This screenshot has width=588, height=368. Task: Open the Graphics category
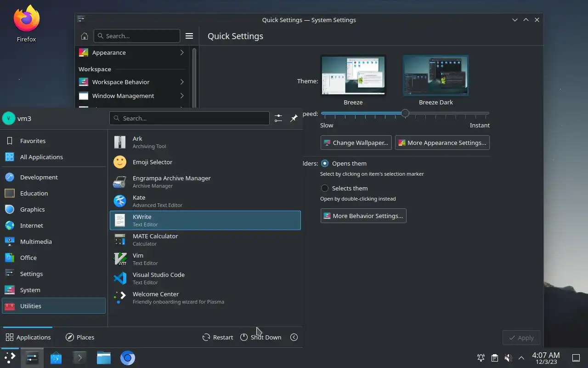tap(54, 209)
